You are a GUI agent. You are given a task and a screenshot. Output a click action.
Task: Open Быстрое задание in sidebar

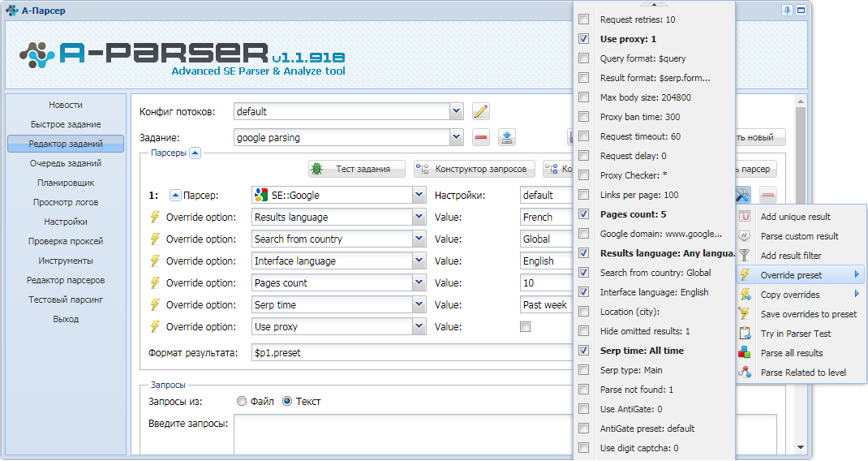(66, 124)
